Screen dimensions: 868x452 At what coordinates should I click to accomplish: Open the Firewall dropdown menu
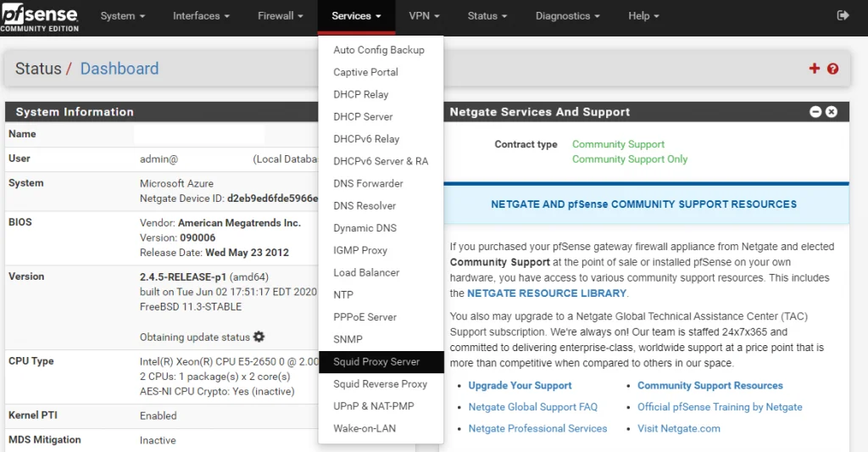click(x=280, y=16)
